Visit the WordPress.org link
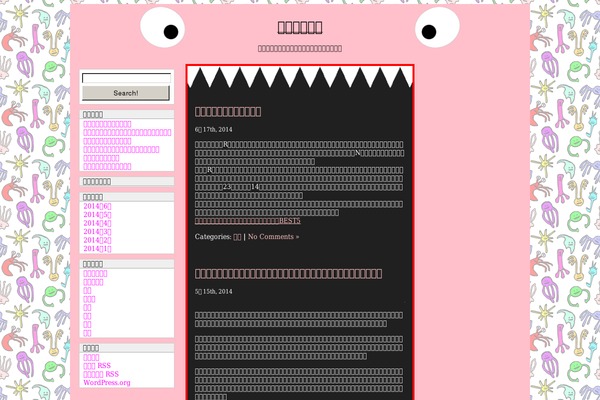The width and height of the screenshot is (600, 400). (107, 382)
